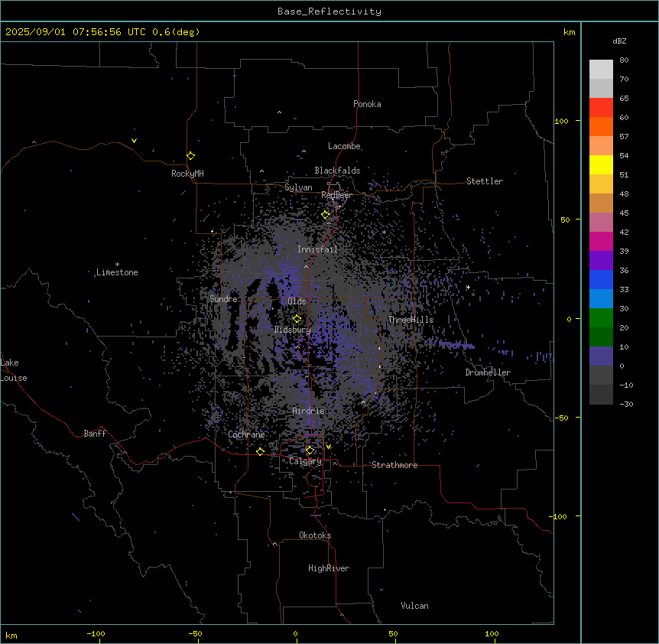Click the Sundre label
This screenshot has height=644, width=659.
[223, 299]
